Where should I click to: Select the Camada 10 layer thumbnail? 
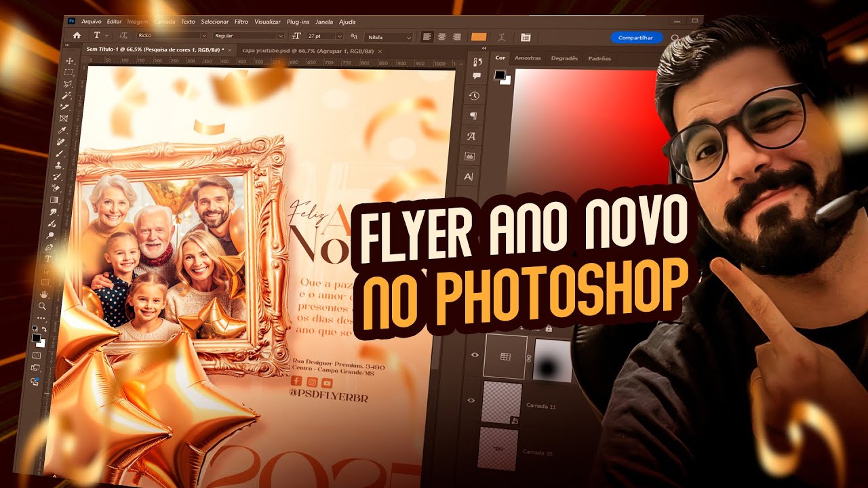pos(498,448)
